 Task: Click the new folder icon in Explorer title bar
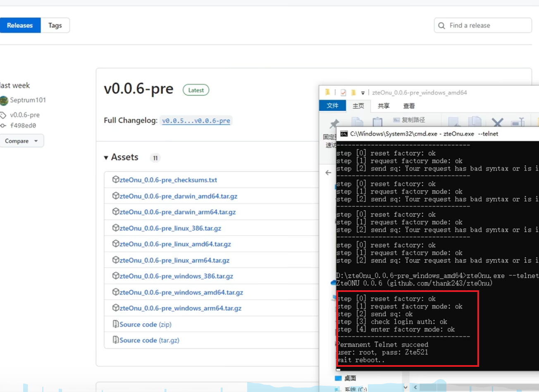[x=353, y=93]
